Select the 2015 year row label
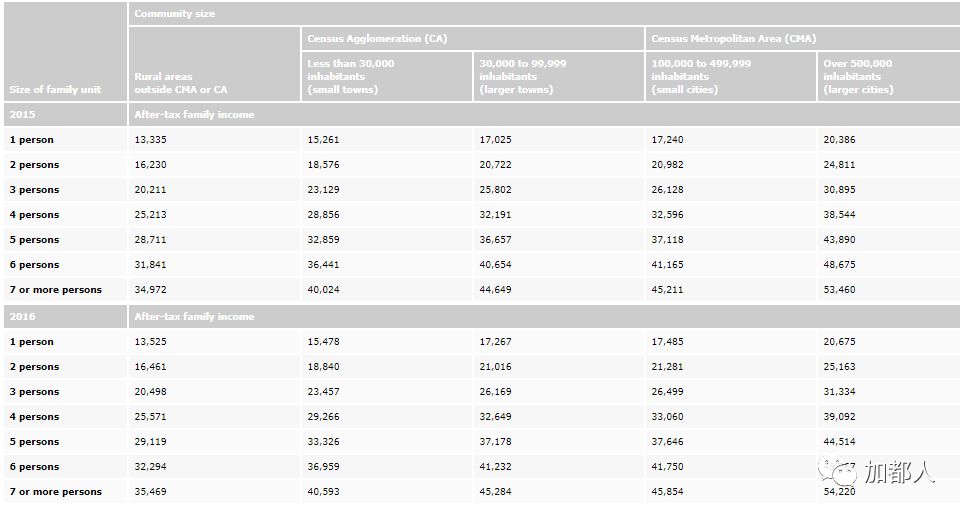The image size is (967, 515). (x=22, y=115)
